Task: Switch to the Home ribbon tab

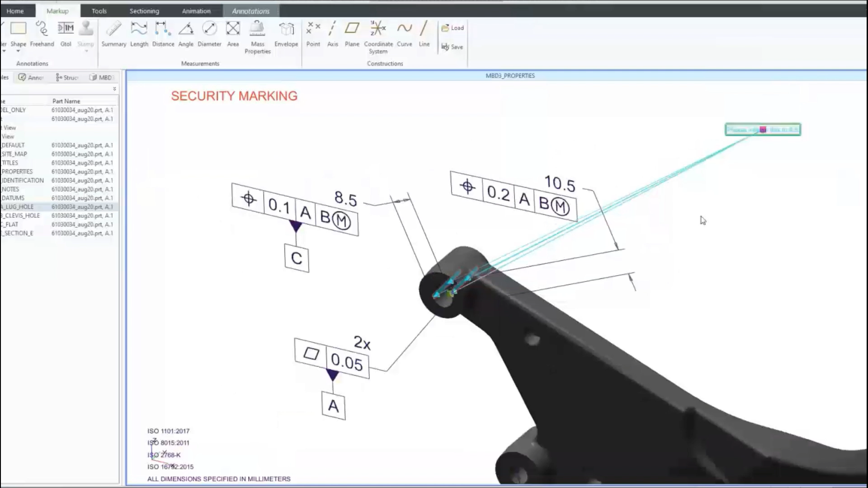Action: coord(15,11)
